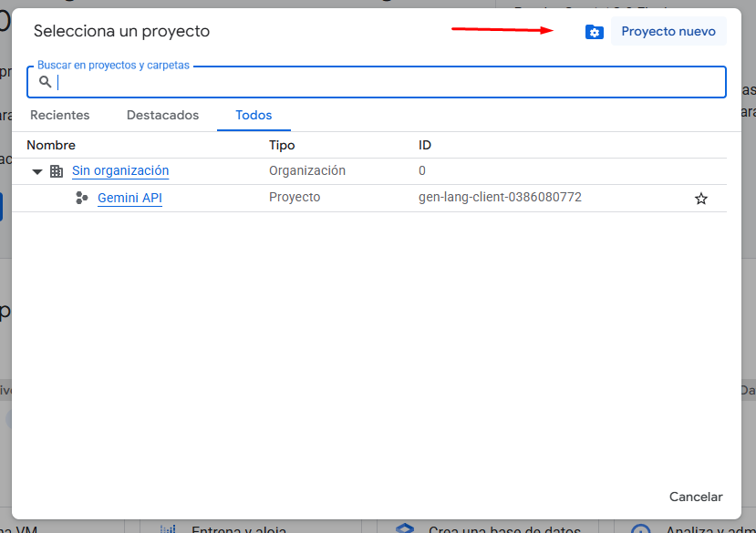The height and width of the screenshot is (533, 756).
Task: Click the Nombre column header
Action: (x=51, y=145)
